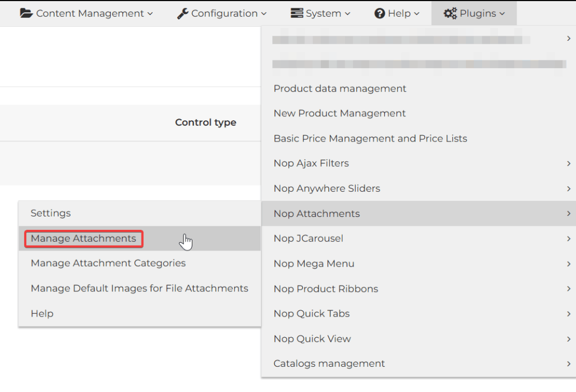Expand arrow beside Nop Mega Menu
Viewport: 576px width, 392px height.
pos(569,264)
